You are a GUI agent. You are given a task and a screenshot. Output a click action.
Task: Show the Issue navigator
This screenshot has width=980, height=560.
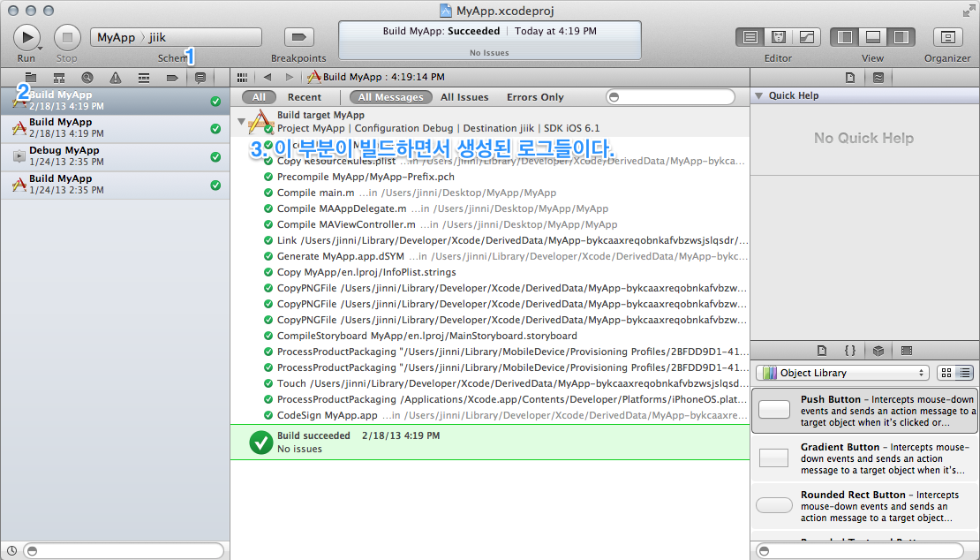[x=116, y=78]
